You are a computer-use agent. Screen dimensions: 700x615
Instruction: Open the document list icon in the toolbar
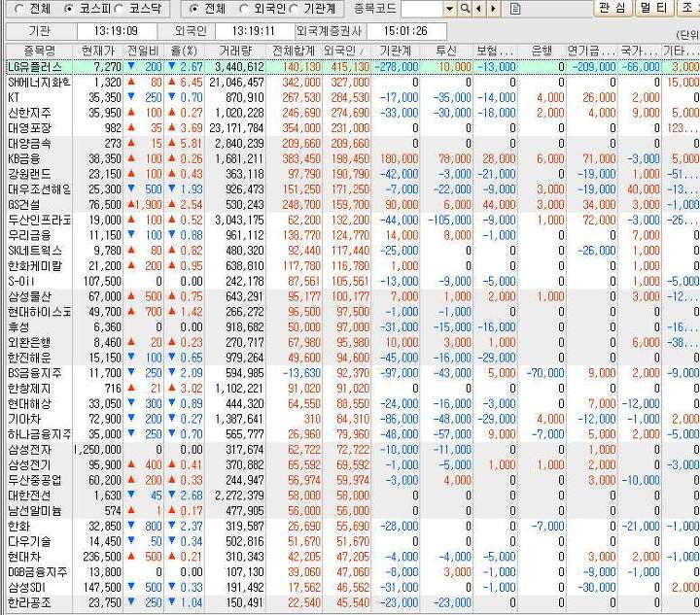(514, 9)
